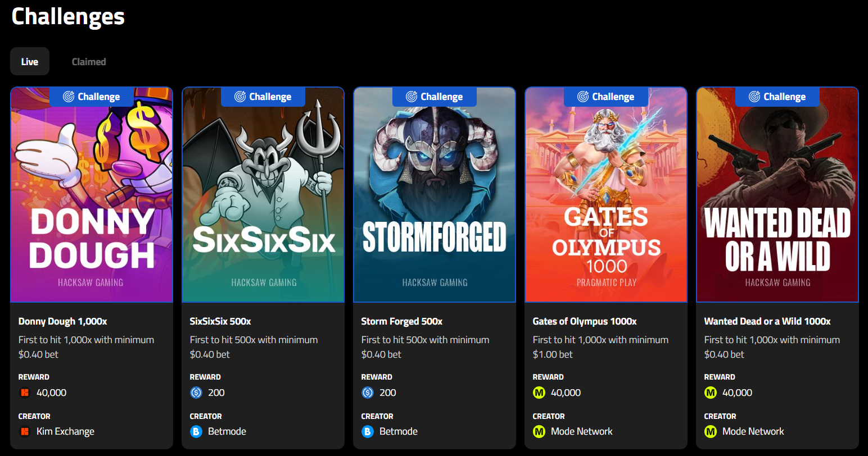The image size is (868, 456).
Task: Open the Storm Forged 500x title
Action: pyautogui.click(x=401, y=321)
